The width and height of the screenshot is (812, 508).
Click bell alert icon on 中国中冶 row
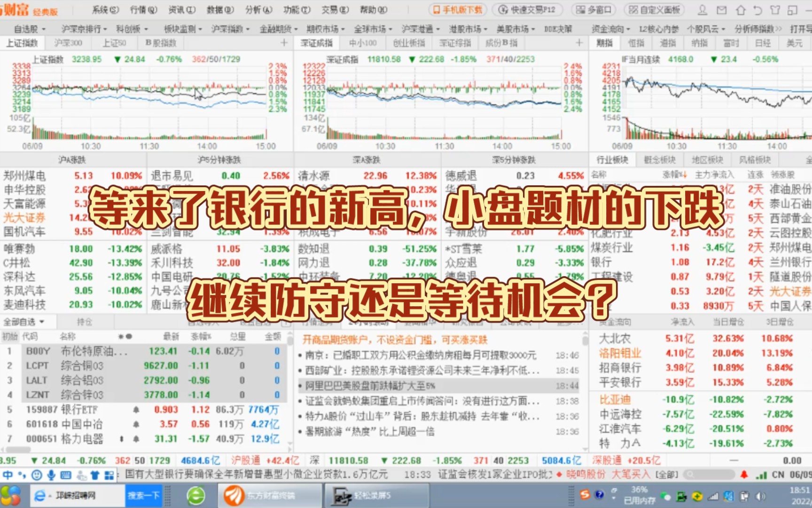pos(136,424)
